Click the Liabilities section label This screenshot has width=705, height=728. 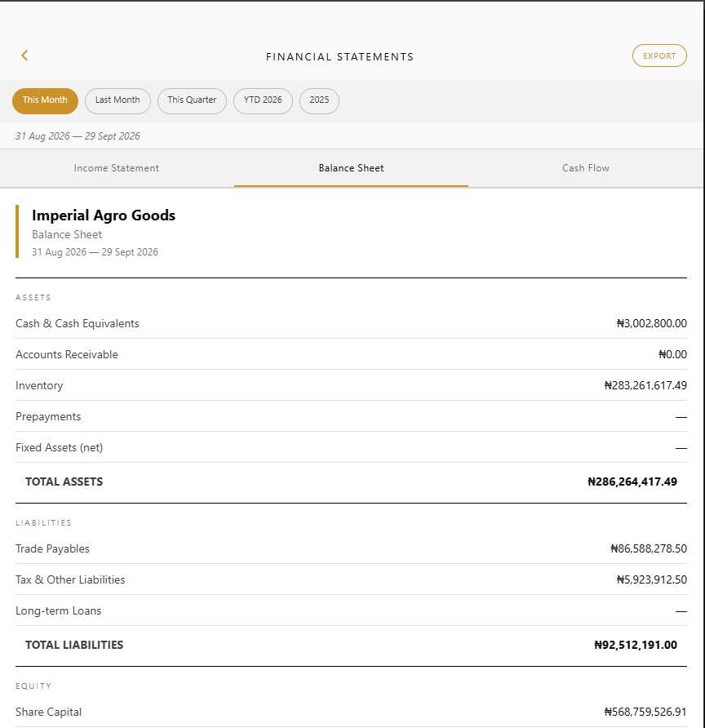coord(43,523)
